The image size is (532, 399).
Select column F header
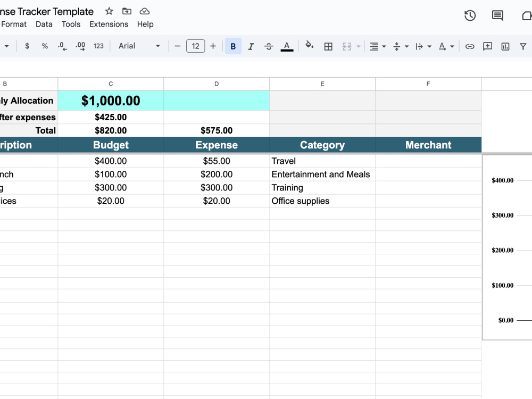pos(428,84)
